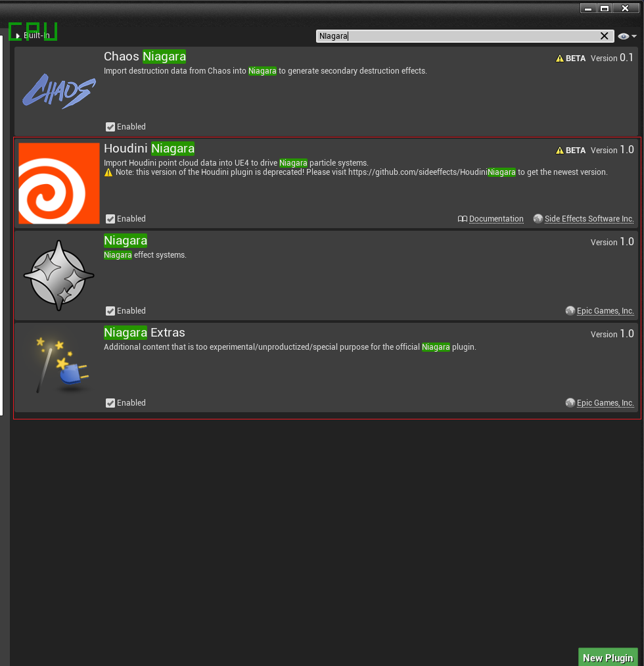Click the Documentation book icon
The width and height of the screenshot is (644, 666).
(x=463, y=219)
